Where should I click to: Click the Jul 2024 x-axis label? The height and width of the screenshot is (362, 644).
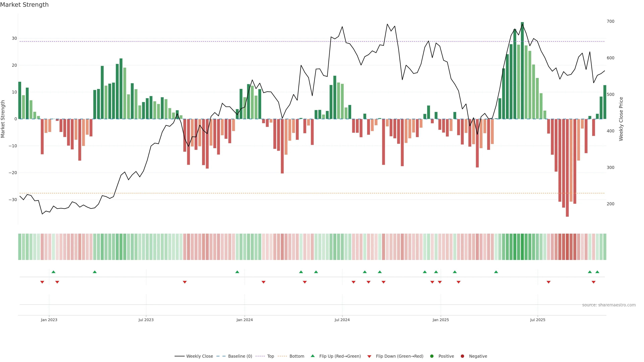pyautogui.click(x=342, y=320)
